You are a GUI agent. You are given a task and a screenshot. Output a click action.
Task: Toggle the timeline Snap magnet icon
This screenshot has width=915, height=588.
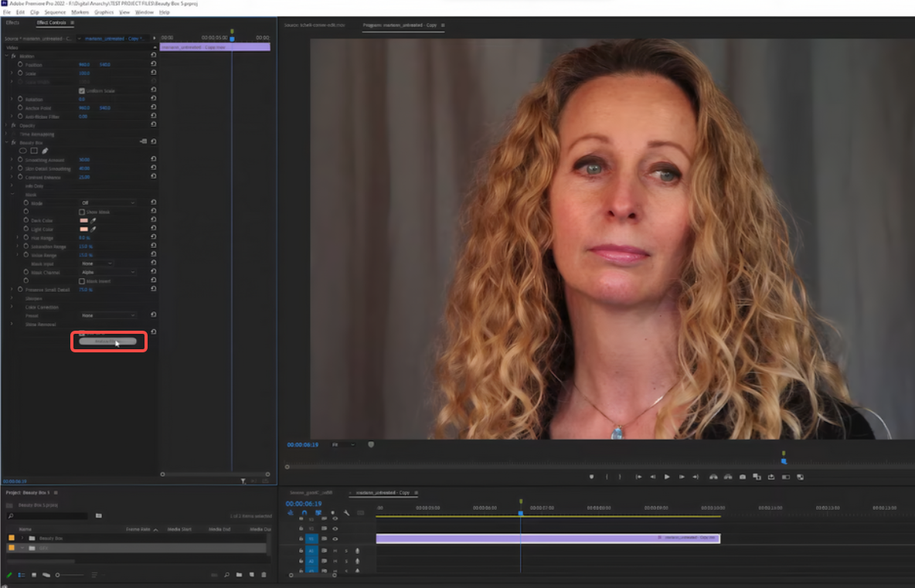point(304,513)
